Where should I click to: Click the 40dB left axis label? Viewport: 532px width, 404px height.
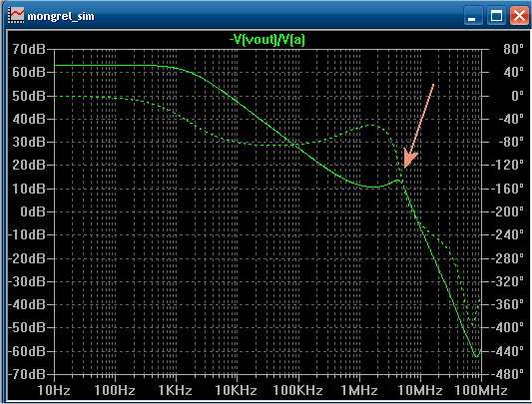29,119
